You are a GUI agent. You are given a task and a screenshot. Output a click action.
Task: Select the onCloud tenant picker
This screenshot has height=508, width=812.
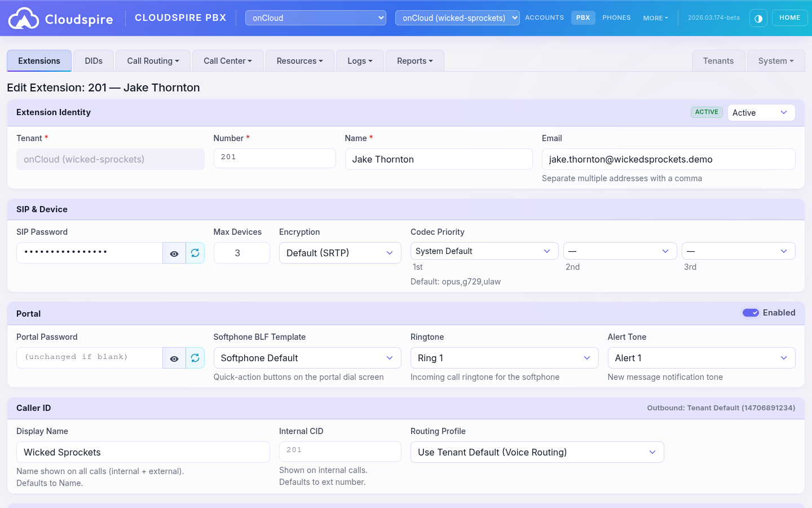(x=315, y=17)
